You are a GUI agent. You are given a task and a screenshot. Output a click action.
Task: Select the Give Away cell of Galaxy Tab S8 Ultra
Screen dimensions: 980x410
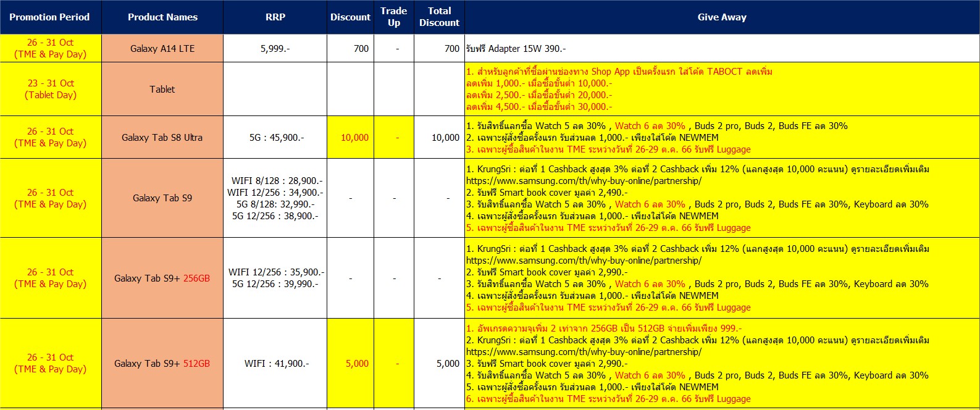[x=722, y=137]
